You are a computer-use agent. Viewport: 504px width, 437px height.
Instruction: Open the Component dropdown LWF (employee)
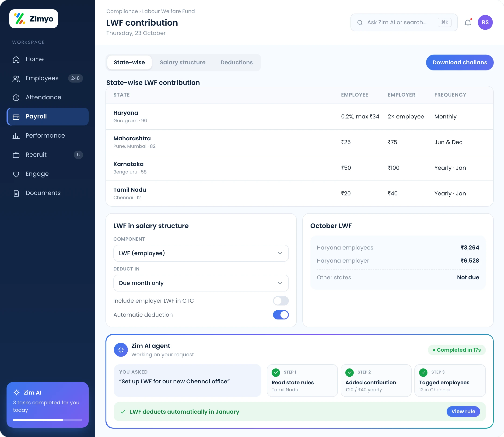click(x=201, y=253)
